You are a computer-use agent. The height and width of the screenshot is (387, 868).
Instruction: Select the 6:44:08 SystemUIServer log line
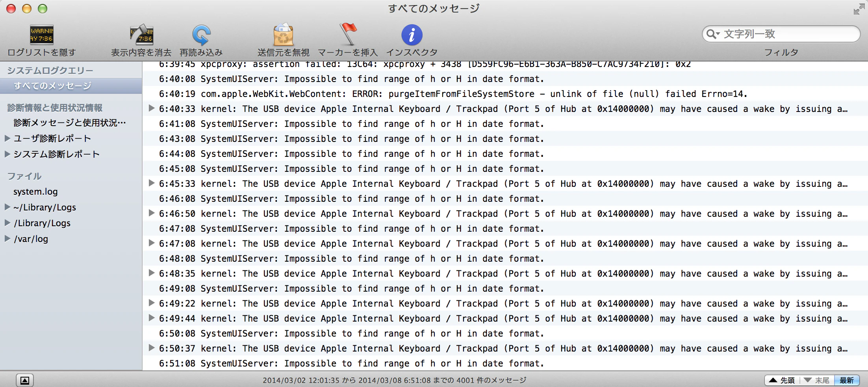(505, 154)
